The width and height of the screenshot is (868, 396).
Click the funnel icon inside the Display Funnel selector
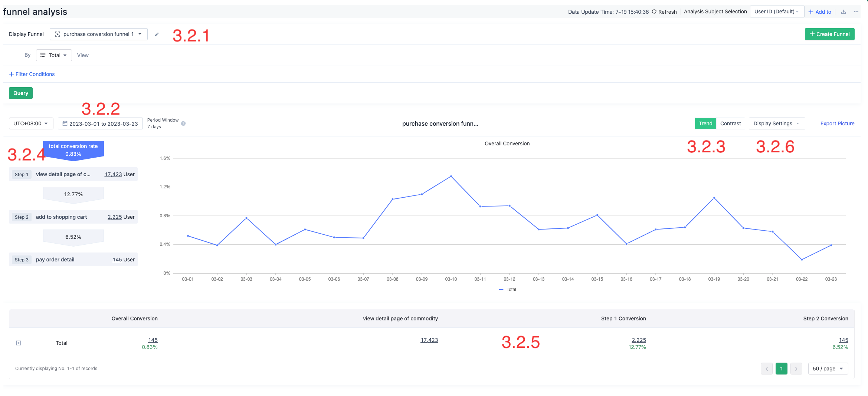[x=58, y=34]
